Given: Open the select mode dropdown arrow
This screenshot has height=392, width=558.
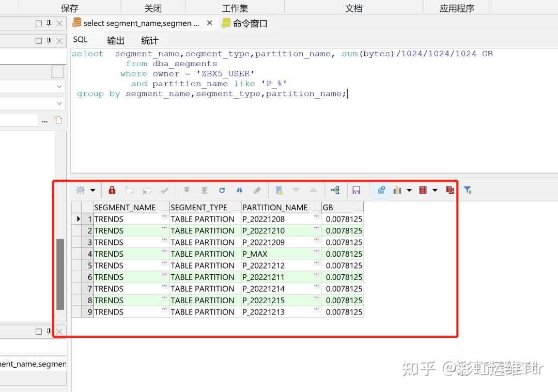Looking at the screenshot, I should (92, 190).
